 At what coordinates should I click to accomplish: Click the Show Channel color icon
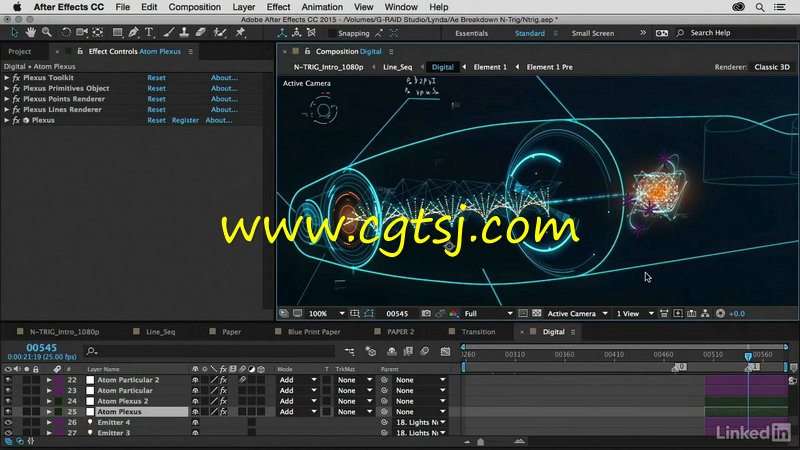[x=454, y=313]
